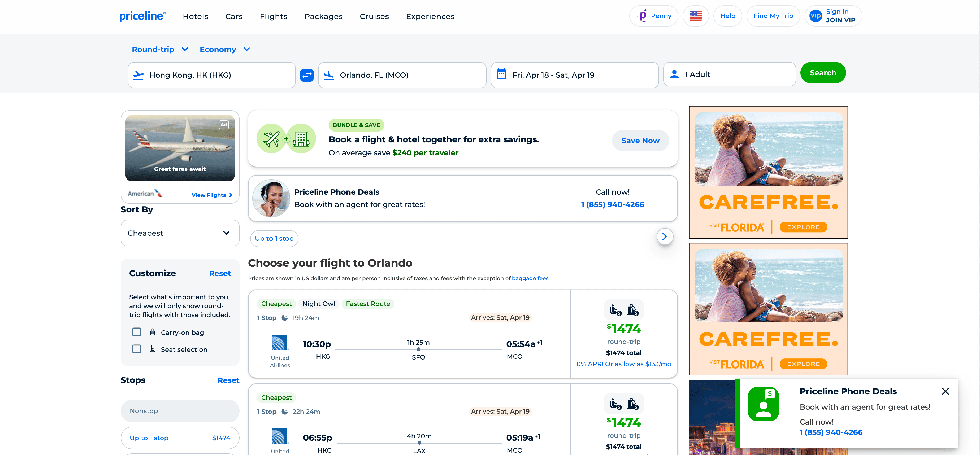Swap origin and destination airports
This screenshot has height=455, width=980.
(307, 75)
